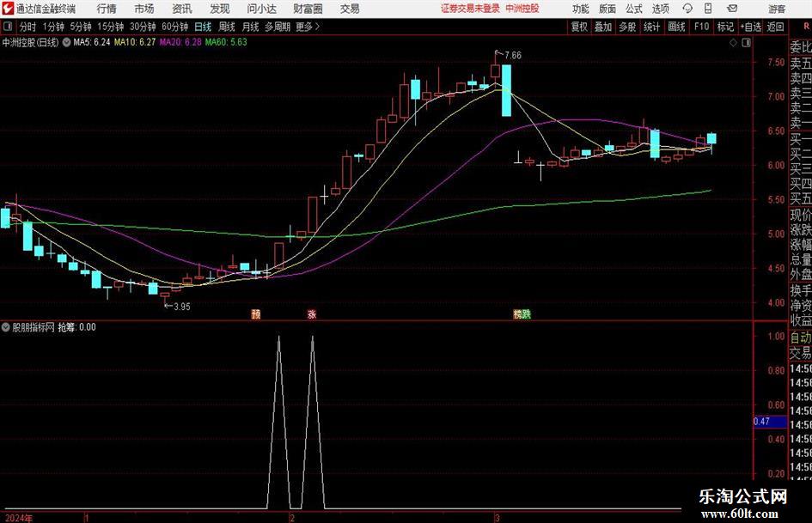The height and width of the screenshot is (523, 812).
Task: Open the 公式 menu
Action: [x=634, y=9]
